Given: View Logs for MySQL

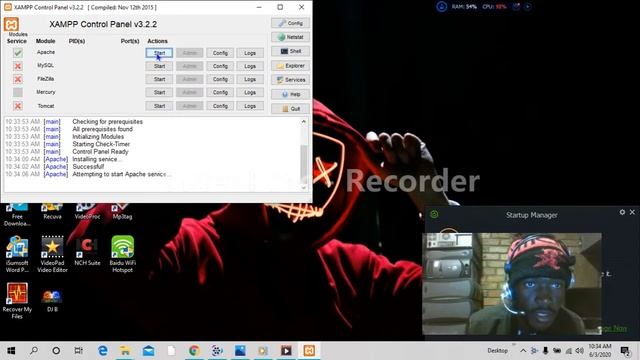Looking at the screenshot, I should [250, 66].
